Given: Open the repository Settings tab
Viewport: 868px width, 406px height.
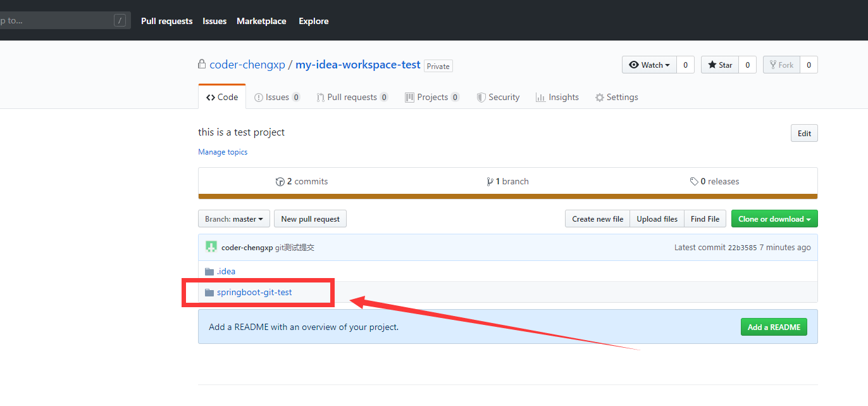Looking at the screenshot, I should [x=616, y=97].
